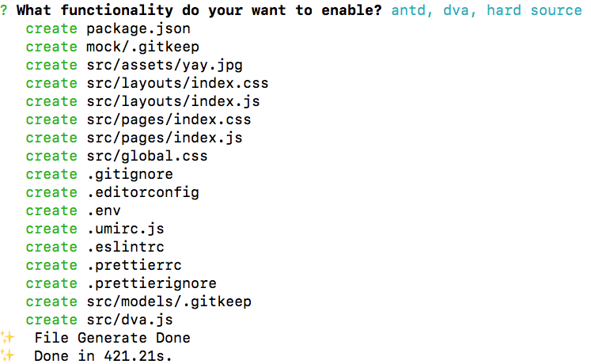This screenshot has width=591, height=364.
Task: Click the src/models/.gitkeep path
Action: (x=169, y=301)
